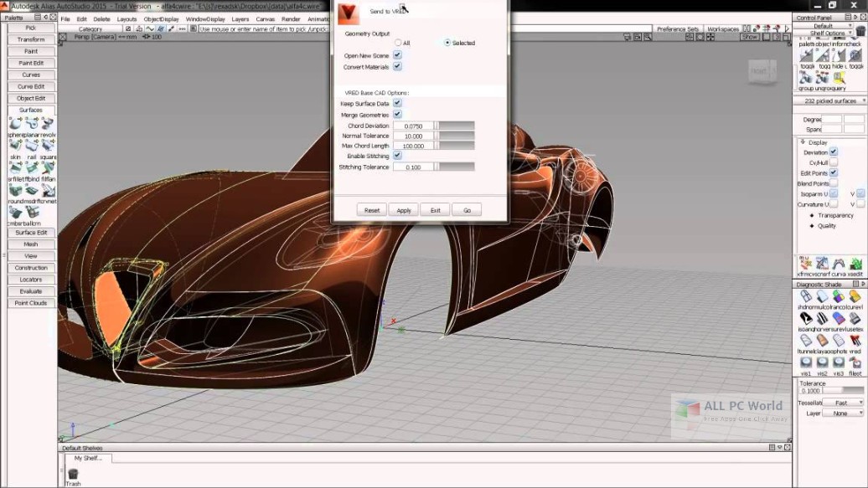Image resolution: width=868 pixels, height=488 pixels.
Task: Click the Reset button in Send to VRED
Action: pos(372,210)
